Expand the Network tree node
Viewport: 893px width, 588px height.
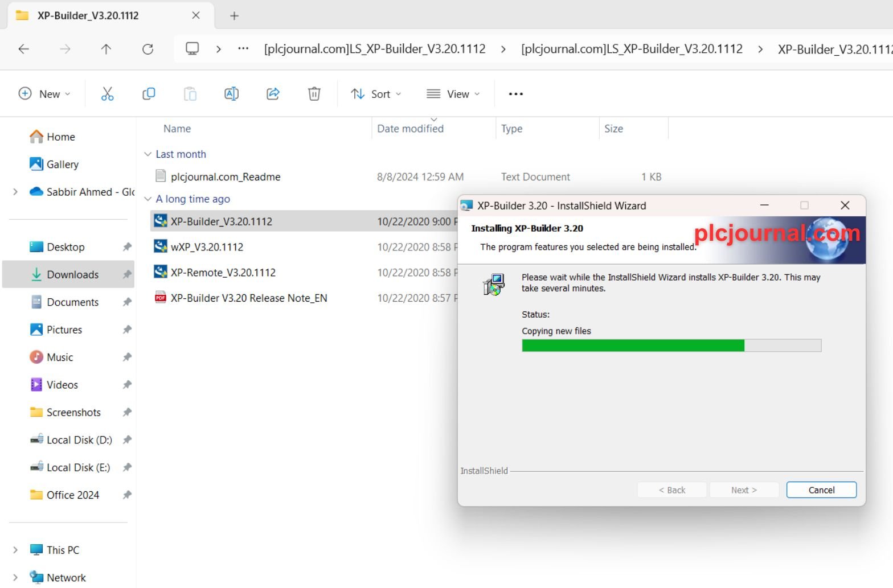[15, 578]
